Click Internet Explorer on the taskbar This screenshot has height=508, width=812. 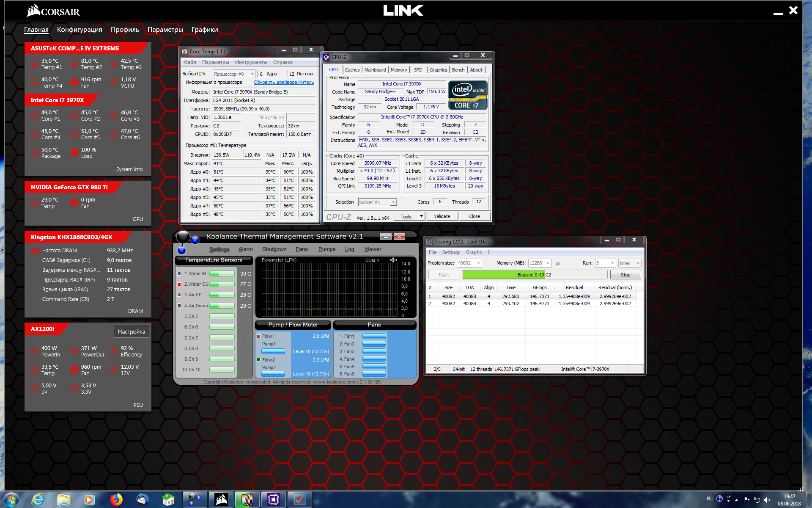tap(38, 500)
